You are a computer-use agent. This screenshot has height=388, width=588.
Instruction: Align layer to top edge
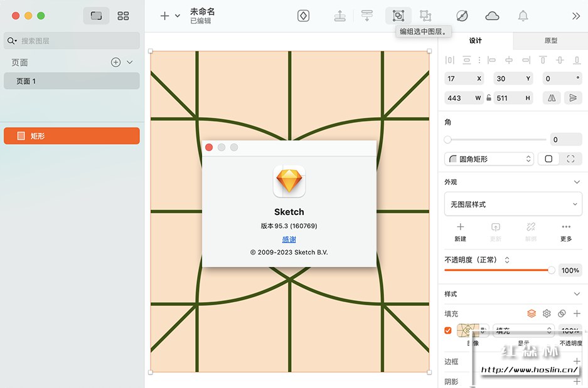tap(543, 60)
